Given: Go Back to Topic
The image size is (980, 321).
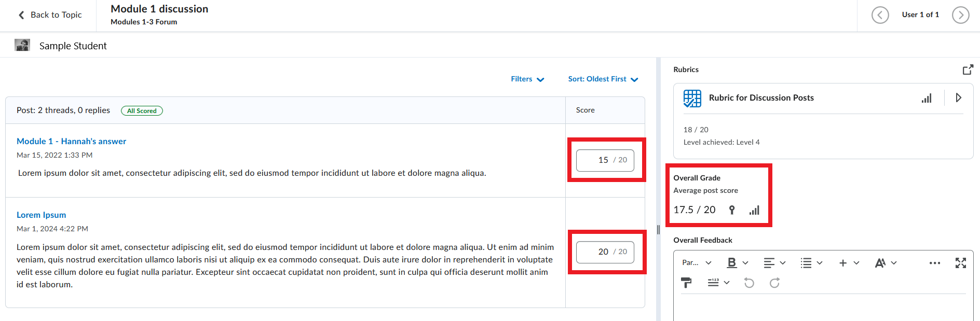Looking at the screenshot, I should point(50,15).
